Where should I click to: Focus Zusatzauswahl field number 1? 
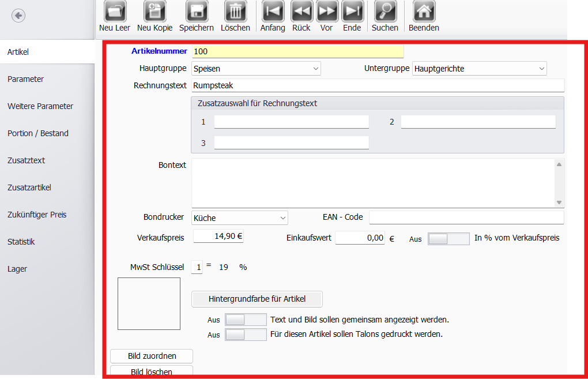click(291, 122)
